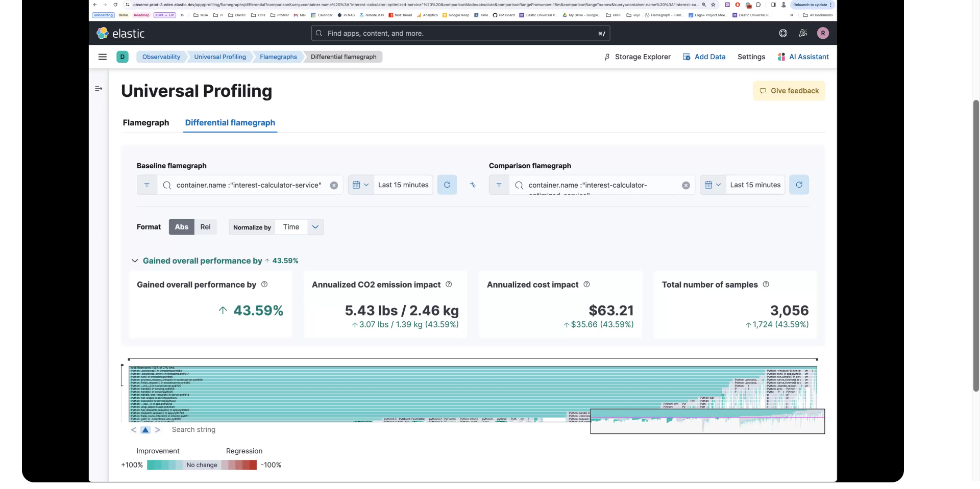Change baseline Last 15 minutes range

pos(403,185)
